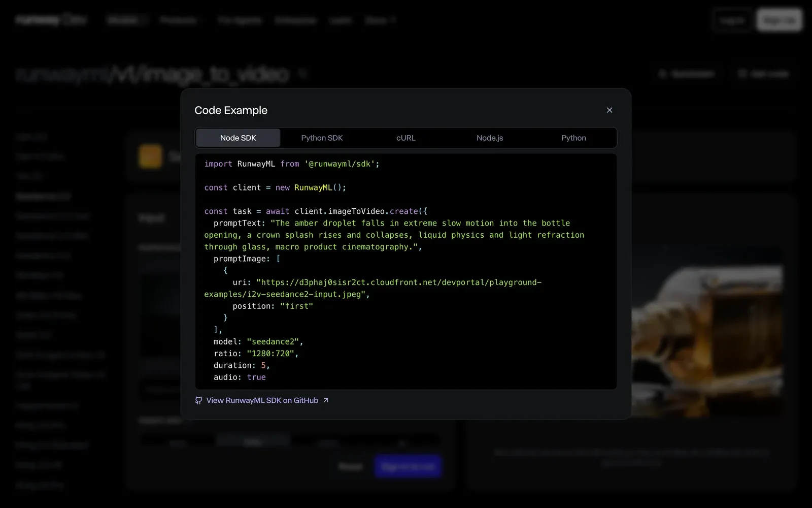Open View RunwayML SDK on GitHub link
This screenshot has height=508, width=812.
pos(262,400)
